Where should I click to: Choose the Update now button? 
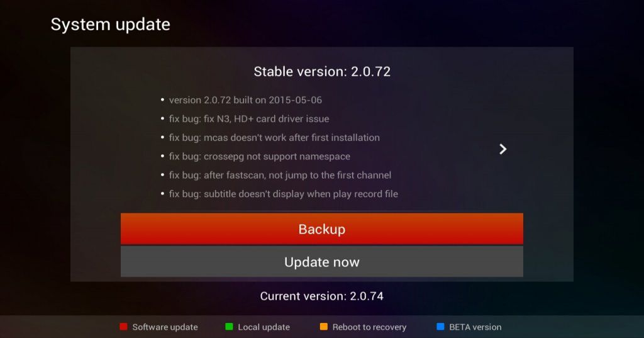point(321,261)
